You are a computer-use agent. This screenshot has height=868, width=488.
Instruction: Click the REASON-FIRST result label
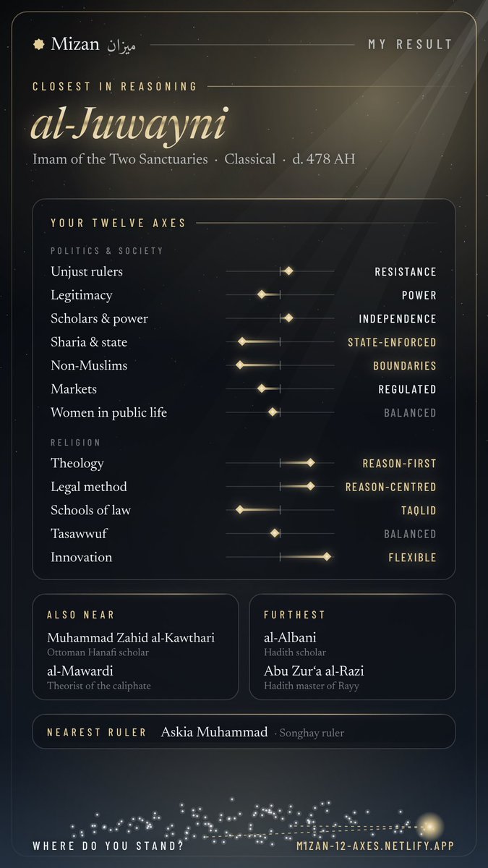(x=400, y=464)
